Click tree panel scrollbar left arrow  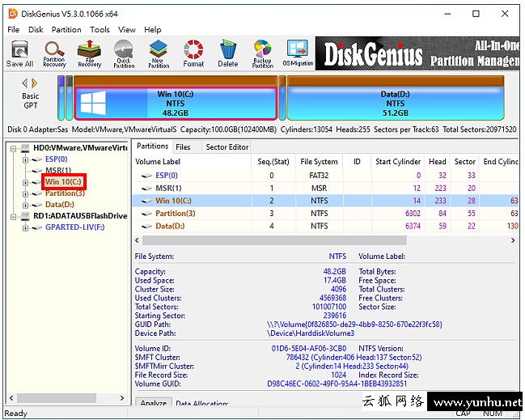click(11, 398)
